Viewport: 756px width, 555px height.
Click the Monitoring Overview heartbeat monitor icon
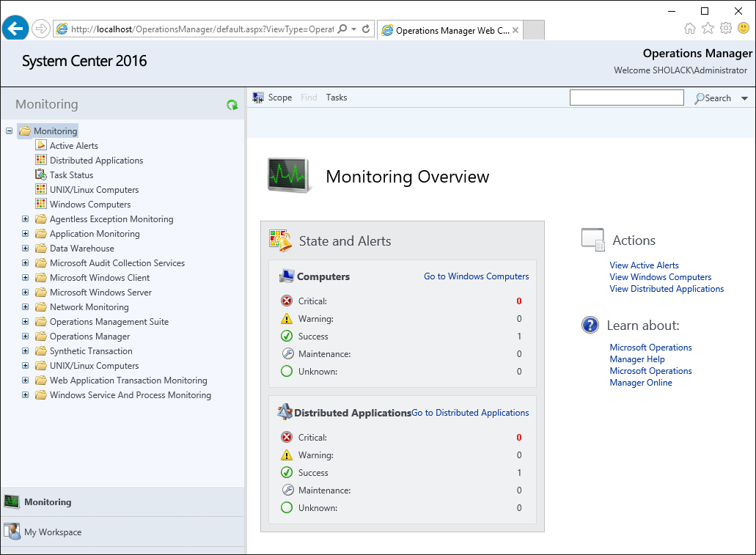click(x=288, y=175)
